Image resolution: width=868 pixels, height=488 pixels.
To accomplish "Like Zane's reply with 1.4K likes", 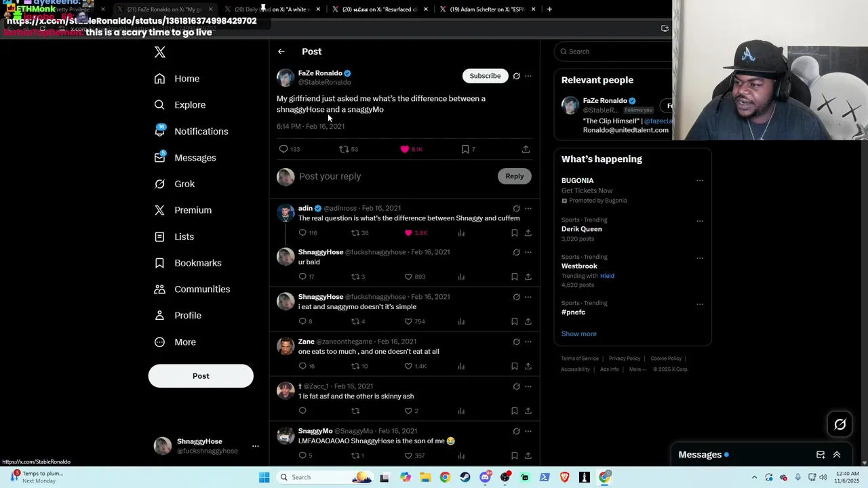I will pyautogui.click(x=415, y=366).
